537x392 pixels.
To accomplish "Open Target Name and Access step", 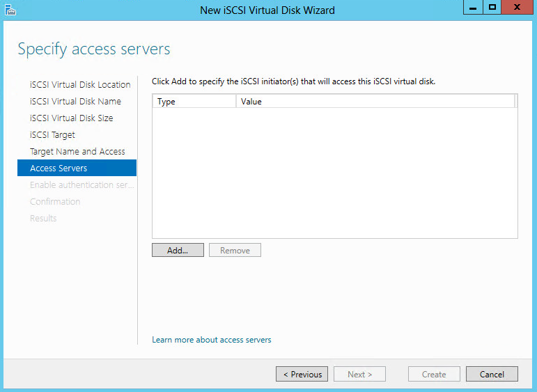I will pos(77,151).
